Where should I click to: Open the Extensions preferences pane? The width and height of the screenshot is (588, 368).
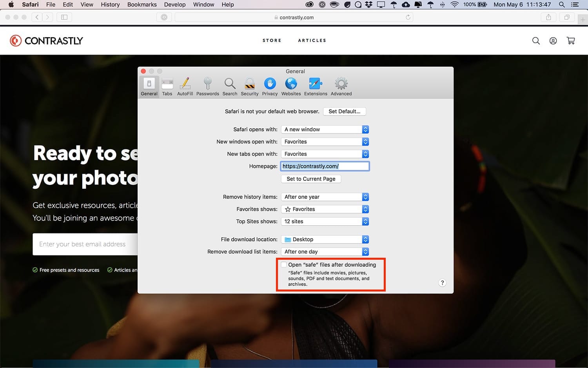316,87
